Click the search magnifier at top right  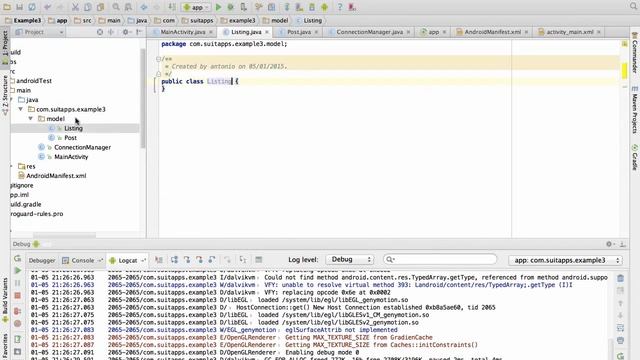point(633,6)
